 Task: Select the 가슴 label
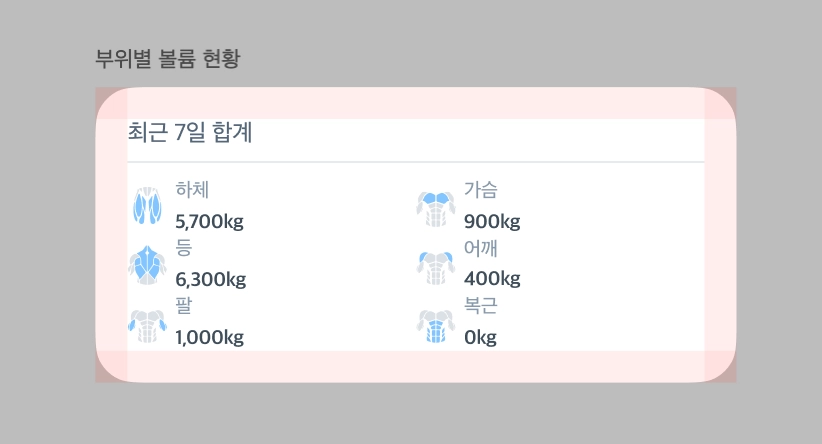click(480, 189)
